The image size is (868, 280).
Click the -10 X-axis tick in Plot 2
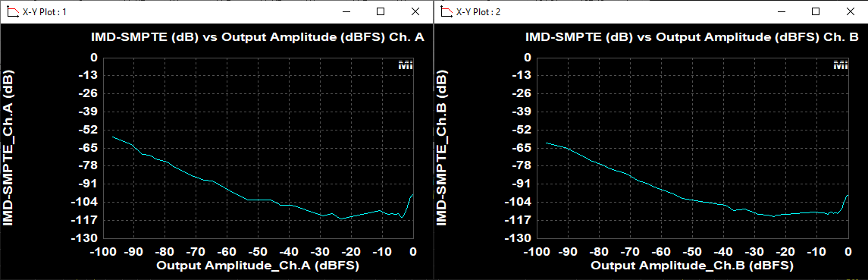817,251
